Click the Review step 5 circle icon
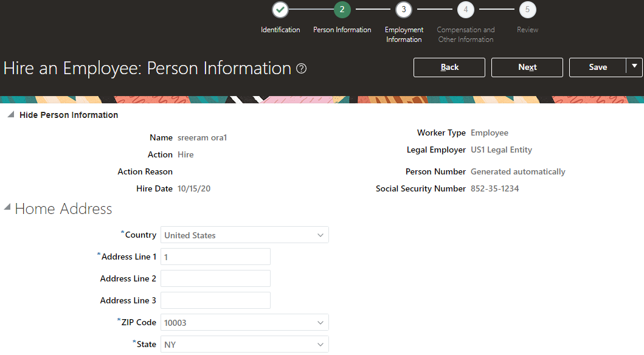644x355 pixels. [x=527, y=10]
